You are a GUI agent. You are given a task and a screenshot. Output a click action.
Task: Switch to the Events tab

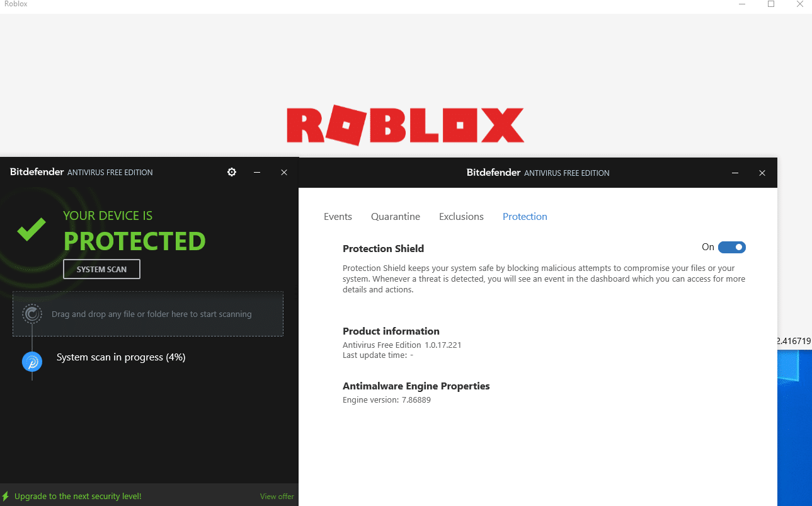(x=338, y=216)
